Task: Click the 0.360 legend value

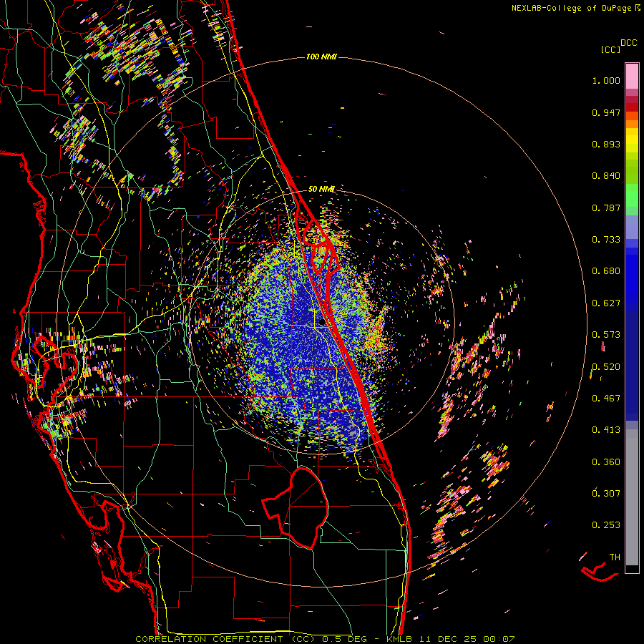Action: click(x=606, y=462)
